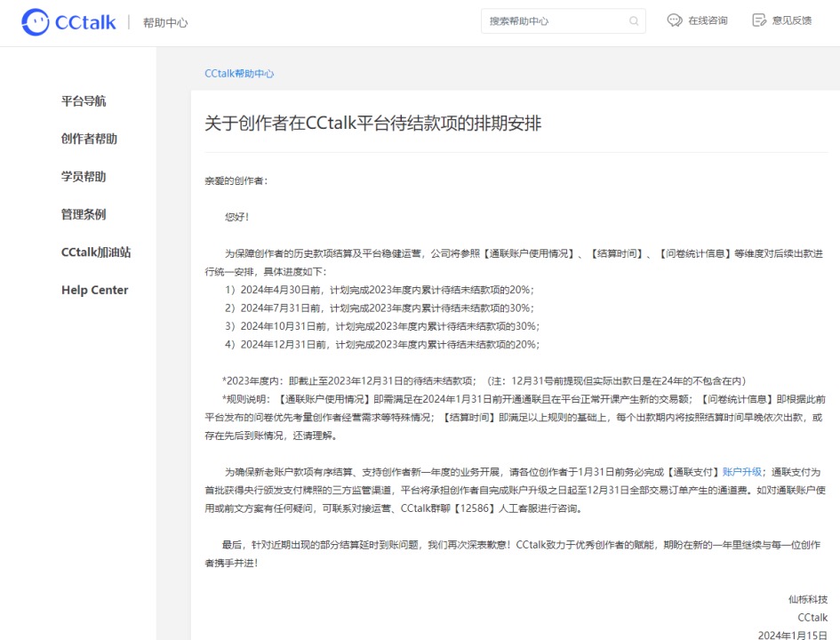Click the date 2024年1月15日
The width and height of the screenshot is (840, 640).
793,636
